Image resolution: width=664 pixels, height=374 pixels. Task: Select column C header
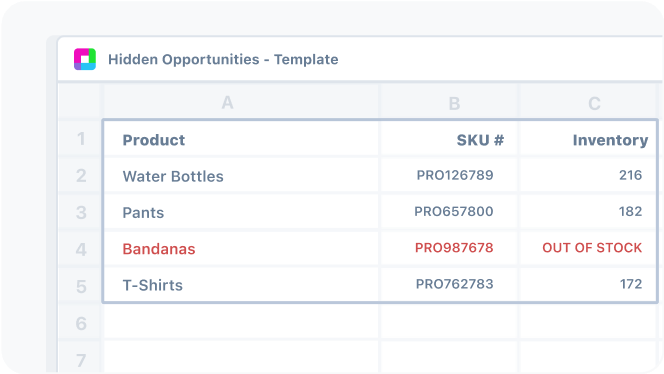(589, 102)
